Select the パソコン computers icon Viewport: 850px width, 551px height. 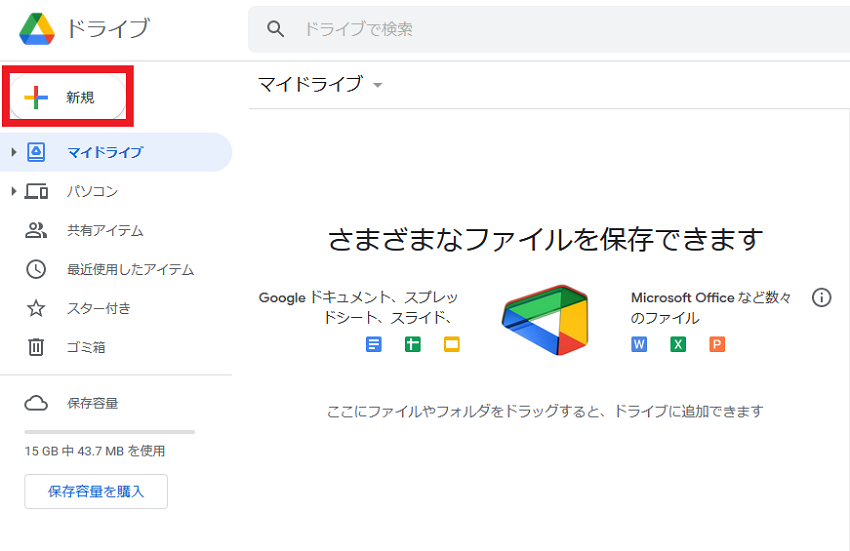pyautogui.click(x=36, y=191)
